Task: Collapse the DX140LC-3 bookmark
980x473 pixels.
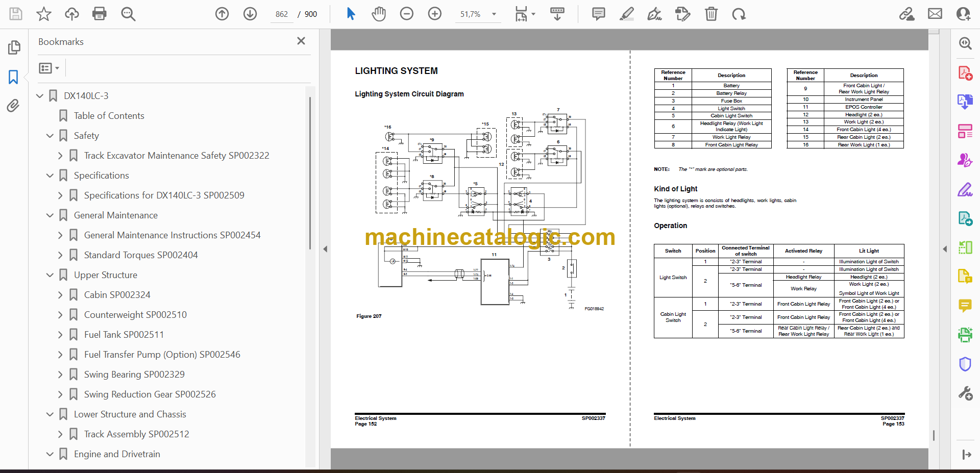Action: point(40,95)
